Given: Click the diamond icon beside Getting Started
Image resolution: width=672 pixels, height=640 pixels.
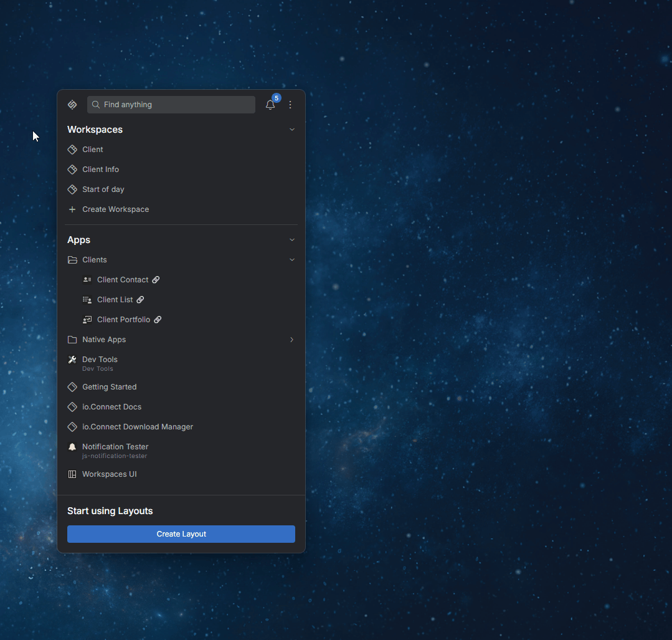Looking at the screenshot, I should (72, 387).
